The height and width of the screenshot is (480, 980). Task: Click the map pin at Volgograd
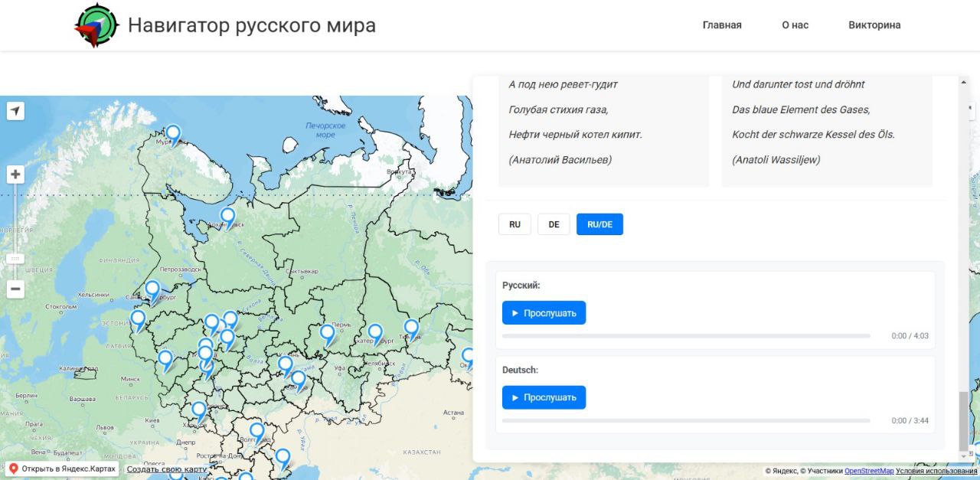coord(257,432)
